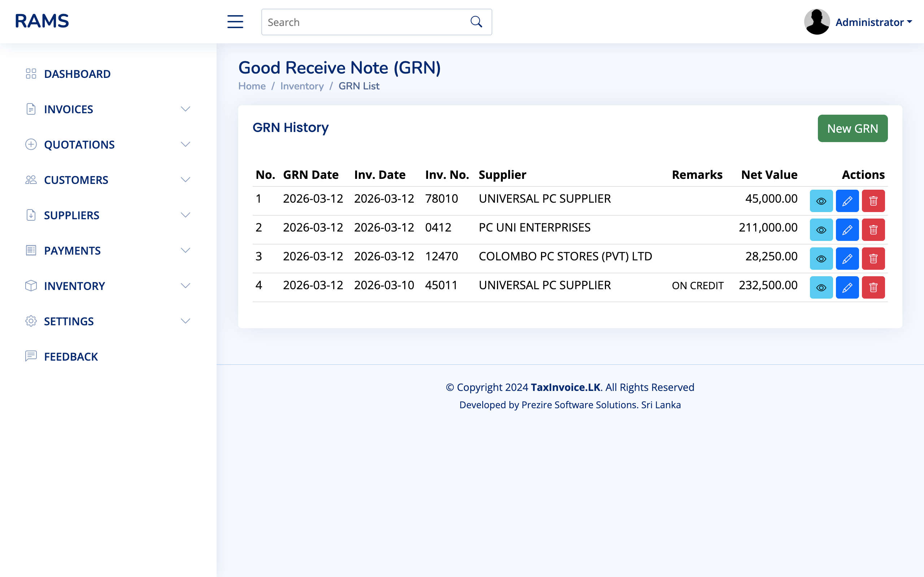Delete the ON CREDIT GRN entry
This screenshot has height=577, width=924.
tap(873, 287)
